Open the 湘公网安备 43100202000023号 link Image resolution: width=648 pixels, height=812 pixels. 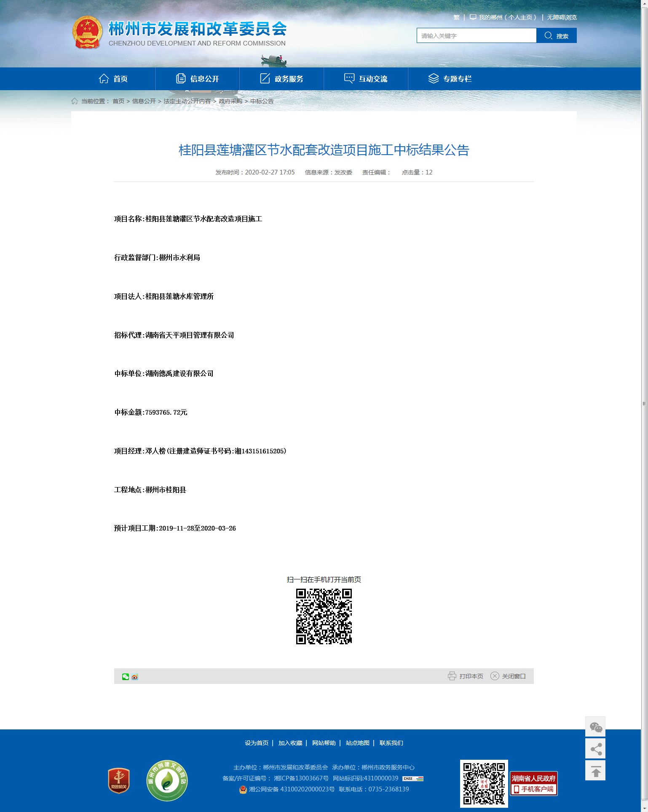point(292,789)
